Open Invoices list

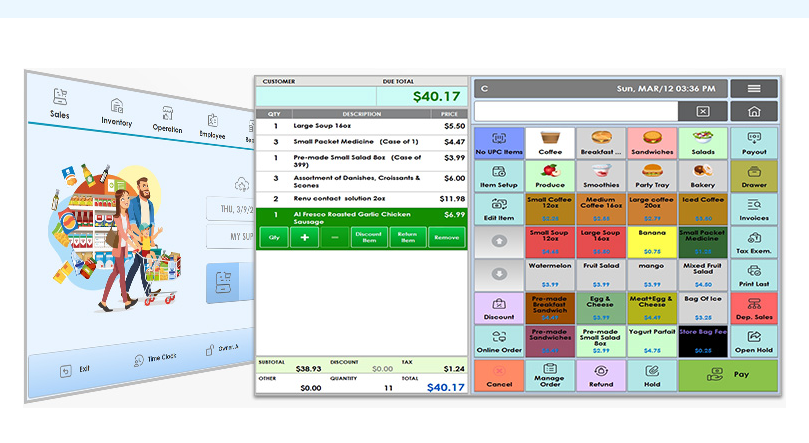754,209
